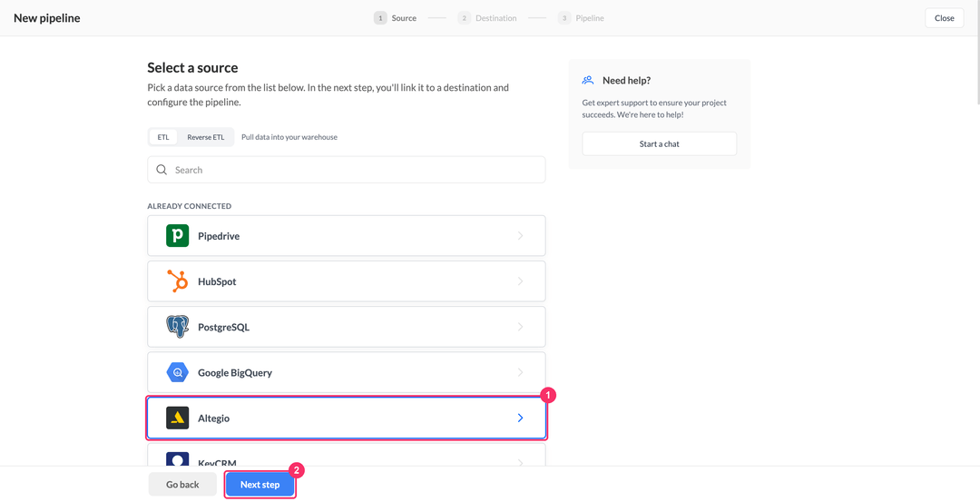This screenshot has width=980, height=502.
Task: Click the HubSpot logo icon
Action: point(178,281)
